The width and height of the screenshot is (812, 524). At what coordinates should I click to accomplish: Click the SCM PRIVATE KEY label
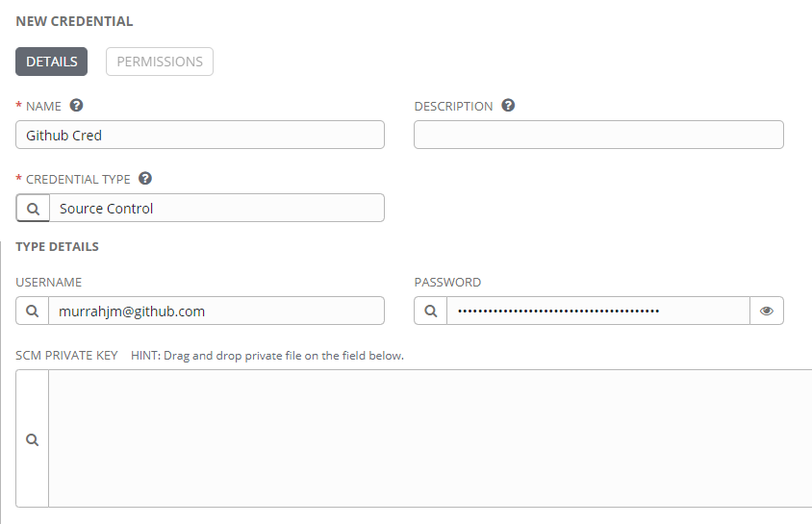coord(66,356)
